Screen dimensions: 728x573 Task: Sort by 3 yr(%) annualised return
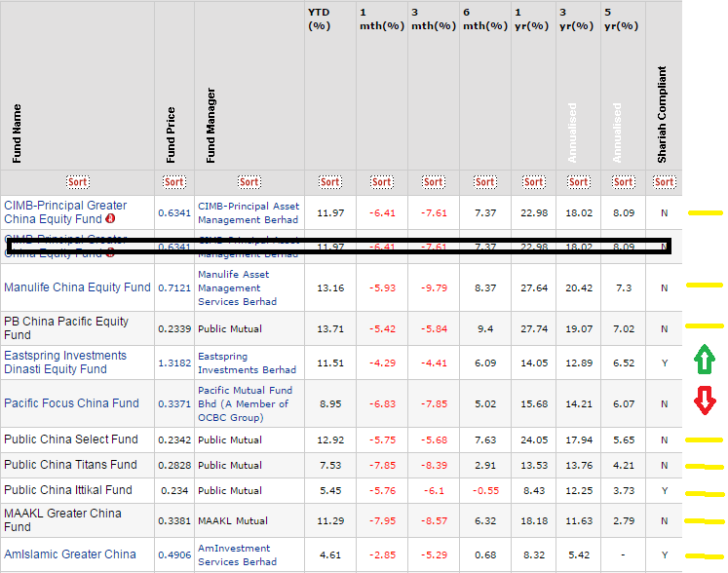coord(579,182)
